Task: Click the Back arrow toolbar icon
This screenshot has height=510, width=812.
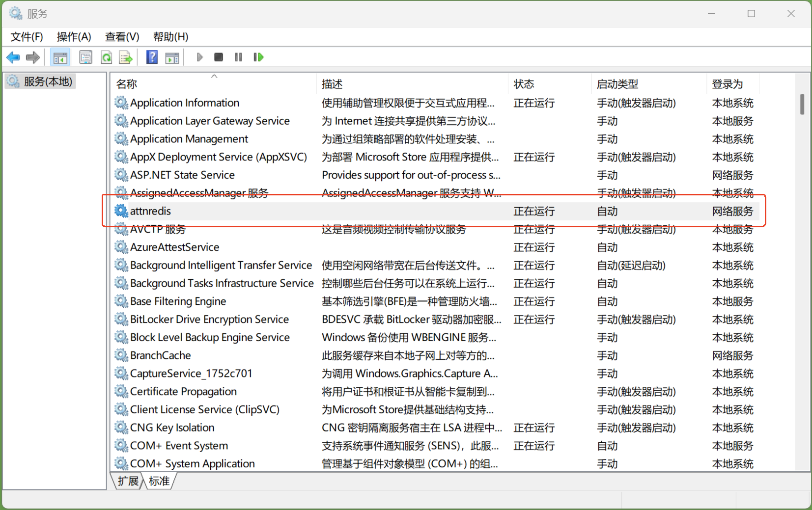Action: coord(13,57)
